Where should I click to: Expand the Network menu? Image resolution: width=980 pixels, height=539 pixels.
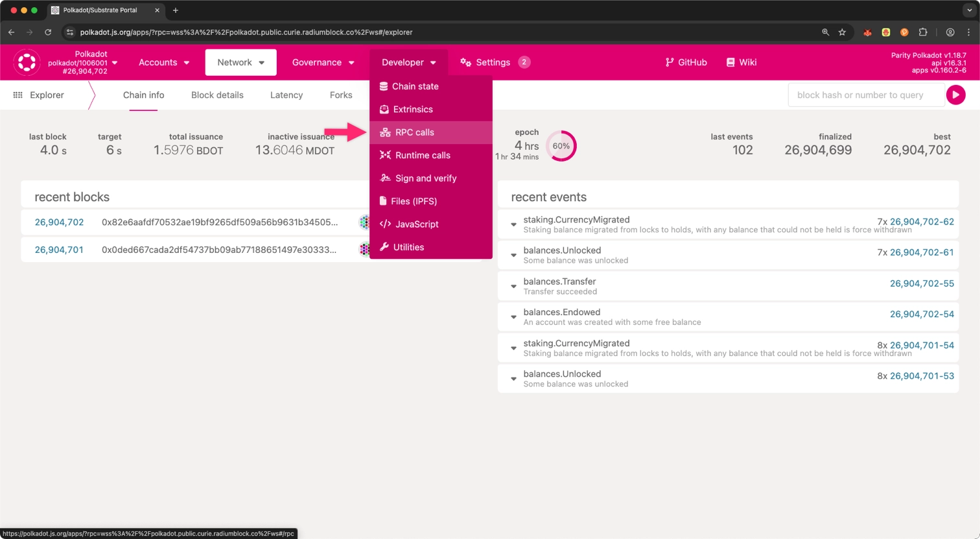click(241, 62)
